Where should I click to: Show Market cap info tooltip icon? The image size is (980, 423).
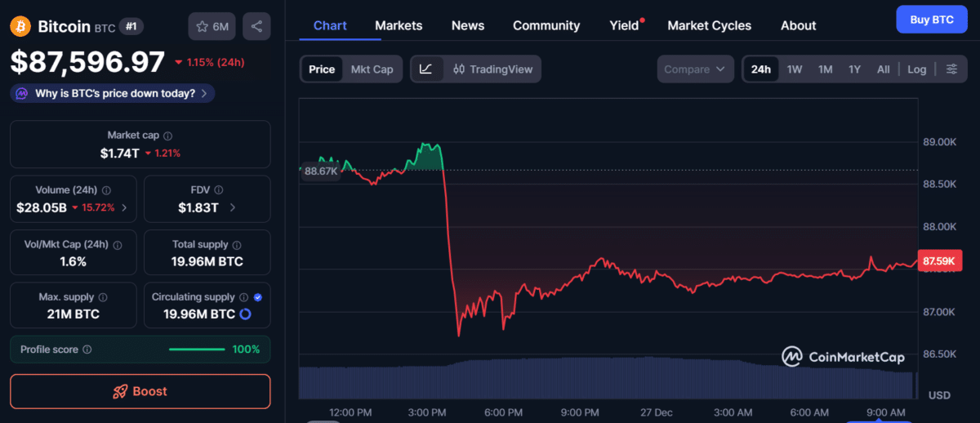point(167,136)
